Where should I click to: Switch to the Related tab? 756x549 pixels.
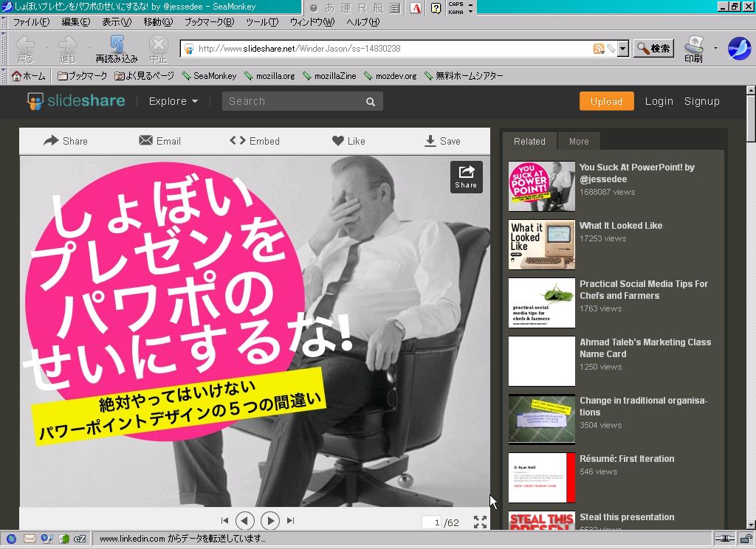[x=529, y=141]
